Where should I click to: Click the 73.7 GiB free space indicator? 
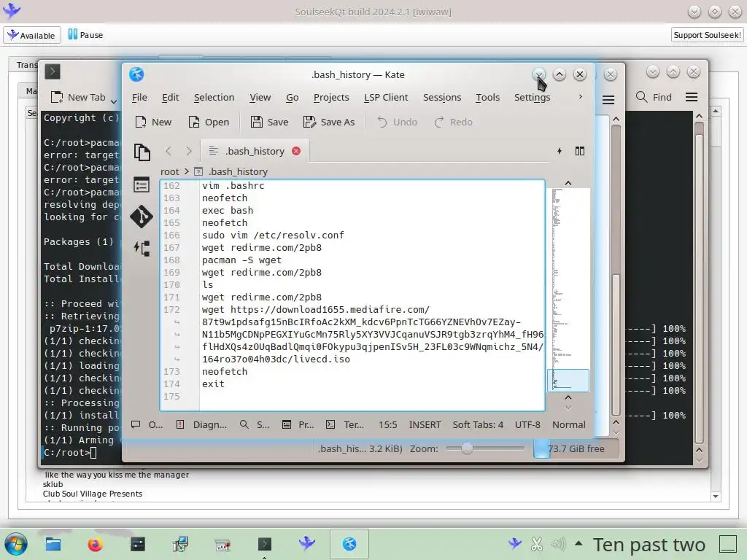point(576,448)
